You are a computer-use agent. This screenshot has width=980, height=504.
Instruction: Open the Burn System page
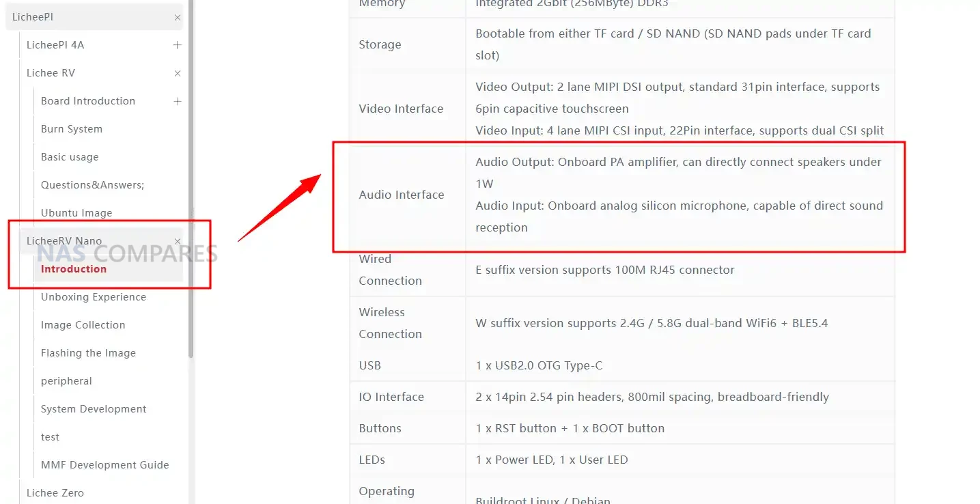pos(72,129)
